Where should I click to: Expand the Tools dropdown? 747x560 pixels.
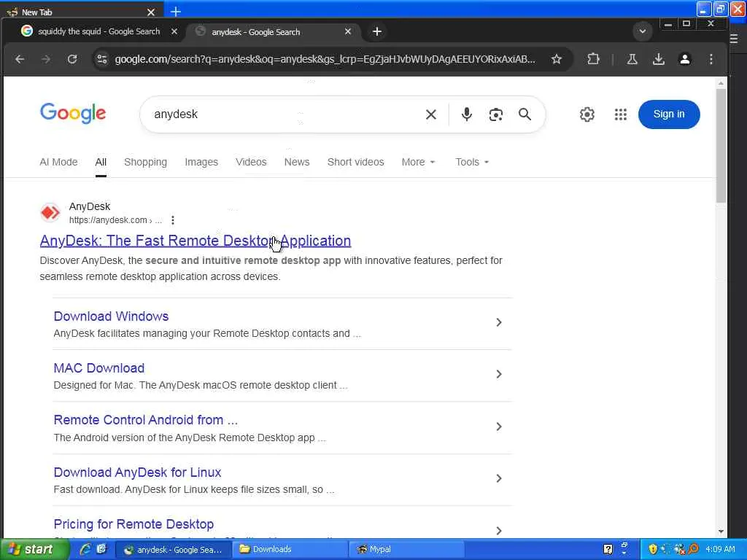tap(472, 162)
